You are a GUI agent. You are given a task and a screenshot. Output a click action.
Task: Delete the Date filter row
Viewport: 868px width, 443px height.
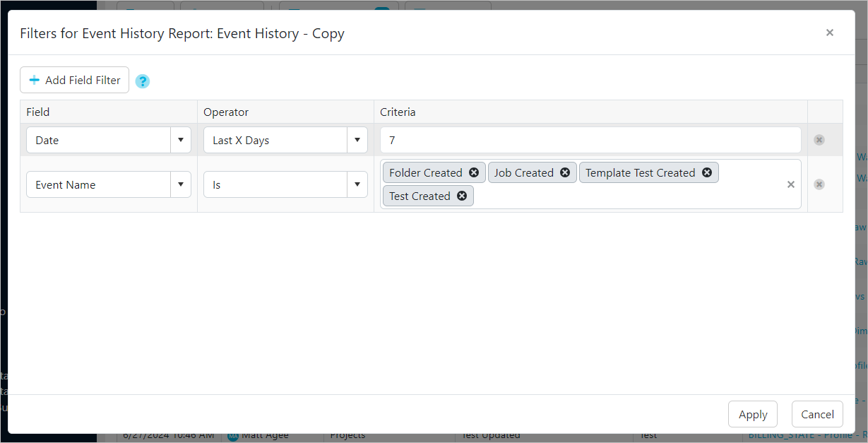click(819, 140)
